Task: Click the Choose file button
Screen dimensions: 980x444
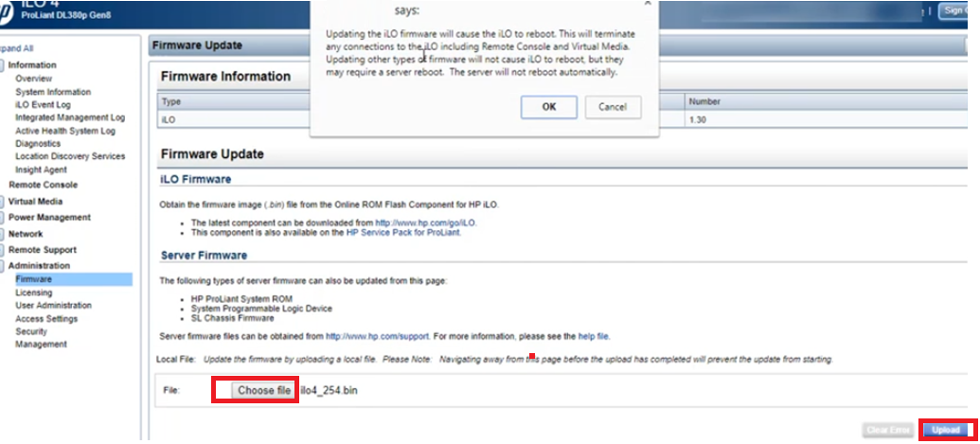Action: (x=264, y=390)
